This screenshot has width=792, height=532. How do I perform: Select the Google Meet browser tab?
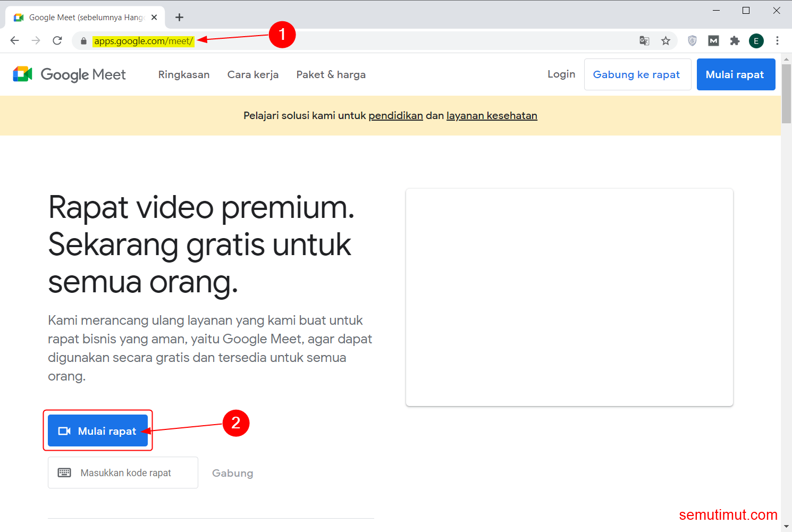(x=85, y=17)
